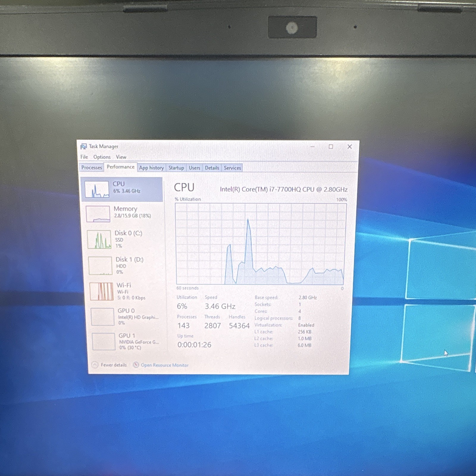Click the CPU mini graph thumbnail
476x476 pixels.
(x=97, y=189)
